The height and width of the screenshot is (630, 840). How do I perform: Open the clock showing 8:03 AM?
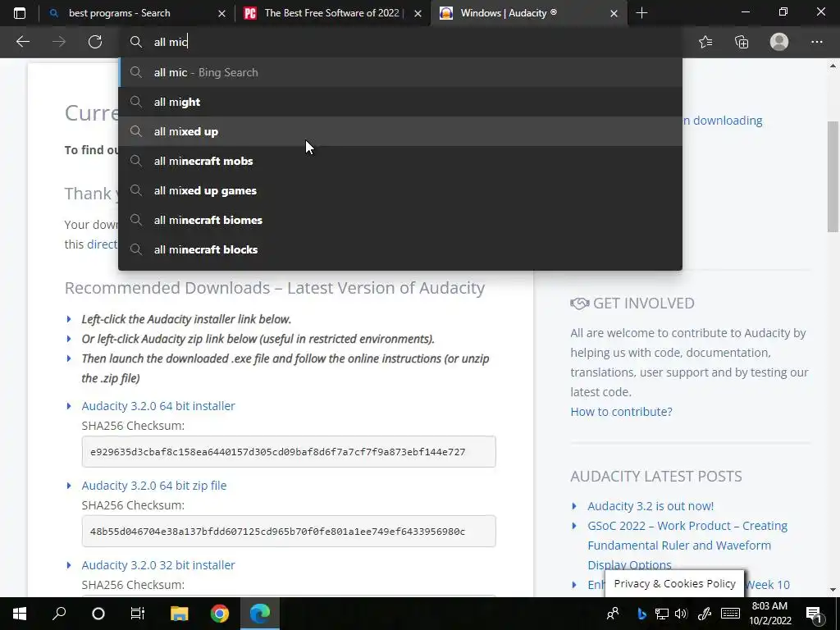[x=769, y=614]
